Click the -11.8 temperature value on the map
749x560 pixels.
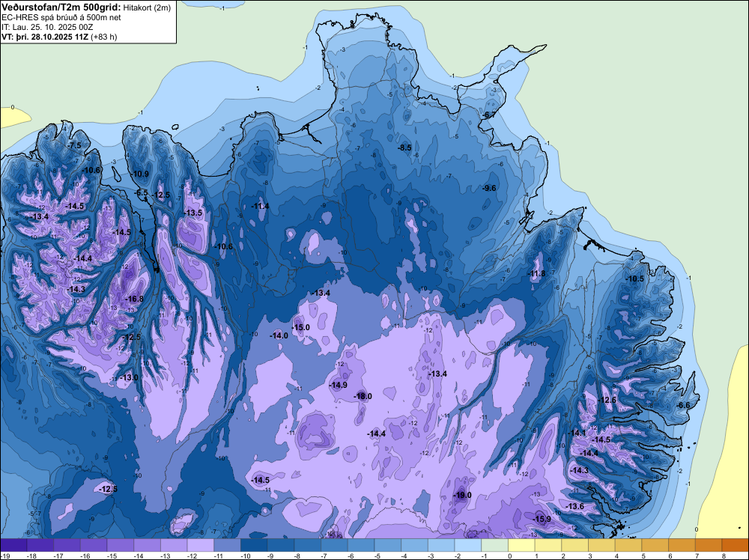pyautogui.click(x=536, y=273)
